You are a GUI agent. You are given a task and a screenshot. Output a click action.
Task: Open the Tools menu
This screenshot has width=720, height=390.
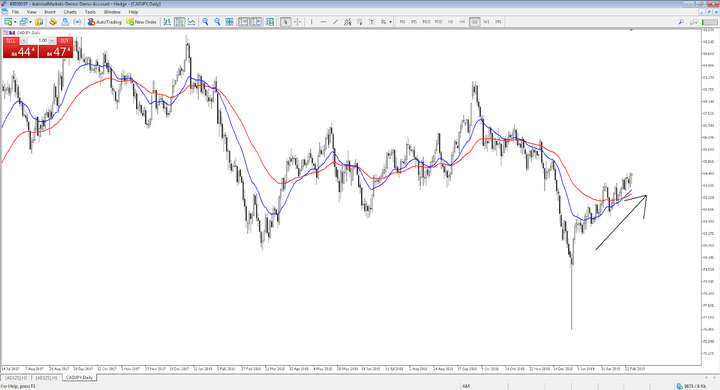click(90, 12)
